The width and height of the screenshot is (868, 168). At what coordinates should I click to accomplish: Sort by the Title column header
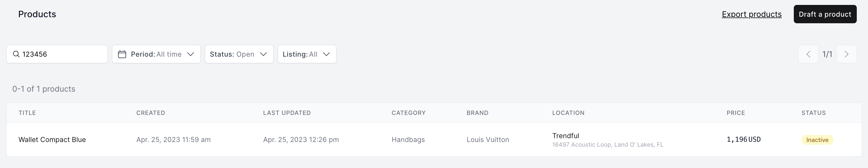pos(27,113)
